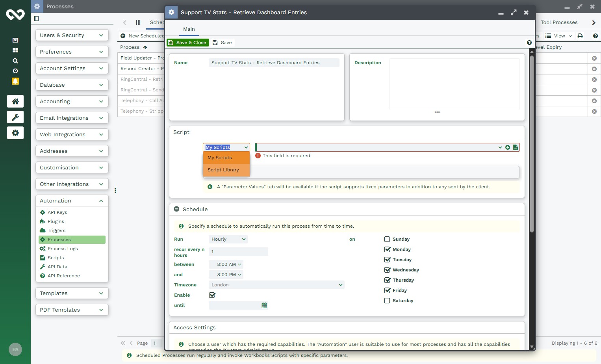The height and width of the screenshot is (364, 601).
Task: Toggle the Enable checkbox
Action: (212, 295)
